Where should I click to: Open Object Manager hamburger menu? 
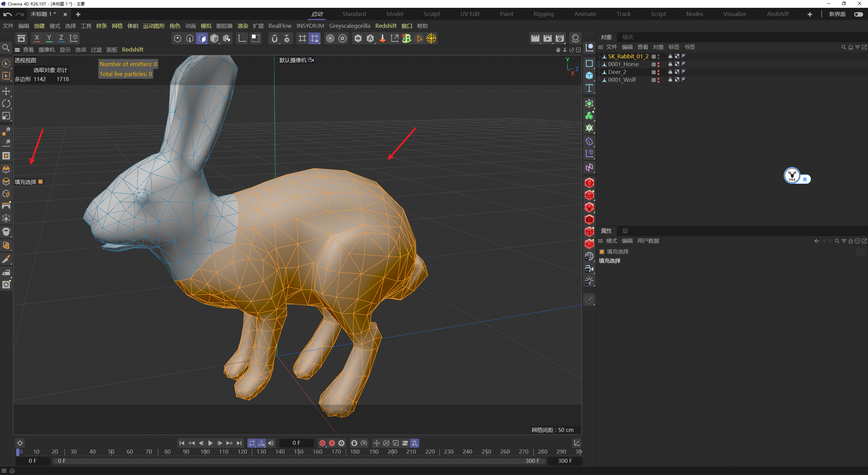coord(600,47)
